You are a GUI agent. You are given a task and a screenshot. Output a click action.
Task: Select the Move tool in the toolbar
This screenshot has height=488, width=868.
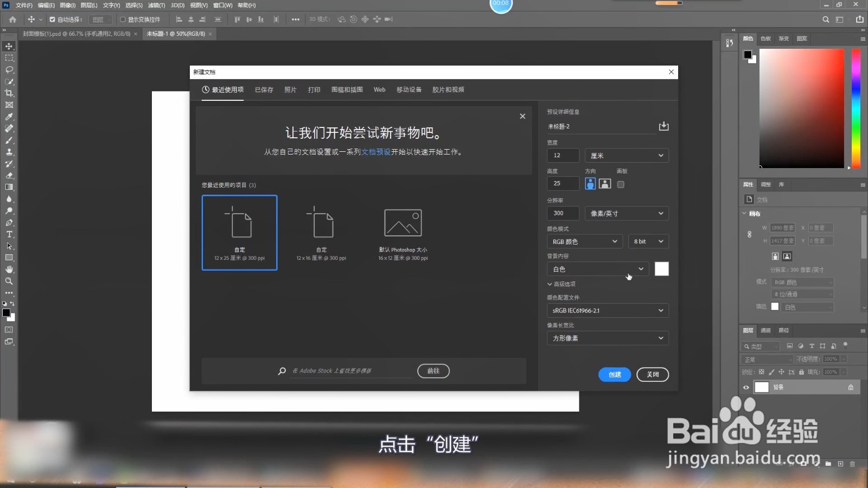point(9,46)
